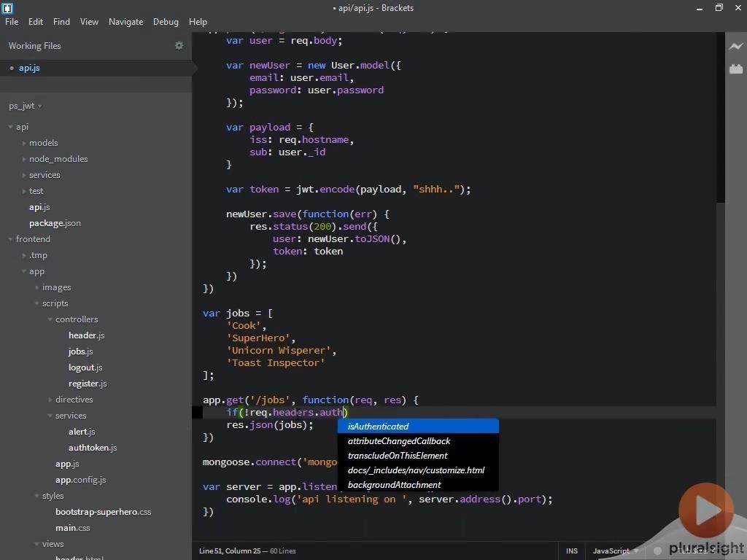
Task: Open app.config.js file
Action: pos(80,480)
